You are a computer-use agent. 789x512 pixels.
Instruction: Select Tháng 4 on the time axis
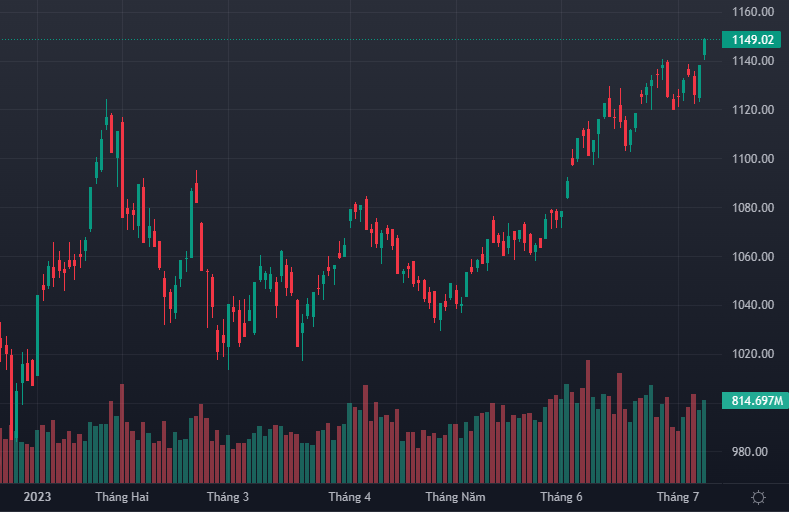[x=350, y=497]
